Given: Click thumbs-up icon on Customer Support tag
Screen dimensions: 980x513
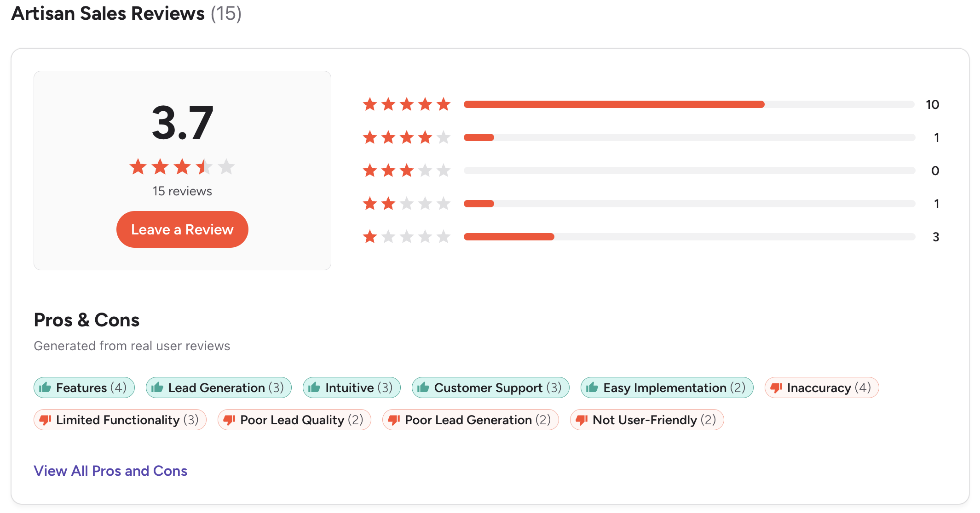Looking at the screenshot, I should tap(423, 388).
